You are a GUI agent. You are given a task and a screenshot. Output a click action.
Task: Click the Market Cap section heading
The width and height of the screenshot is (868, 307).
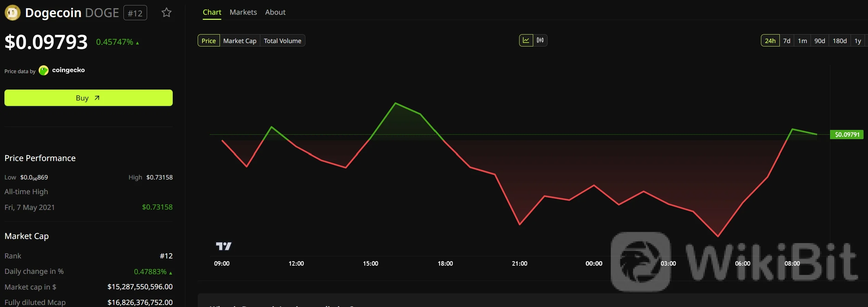(27, 236)
